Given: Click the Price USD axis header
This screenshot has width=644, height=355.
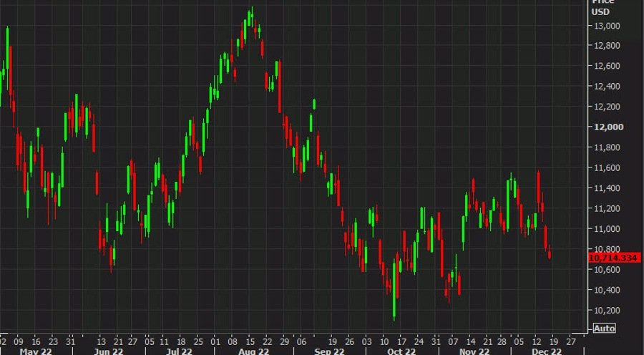Looking at the screenshot, I should tap(603, 7).
